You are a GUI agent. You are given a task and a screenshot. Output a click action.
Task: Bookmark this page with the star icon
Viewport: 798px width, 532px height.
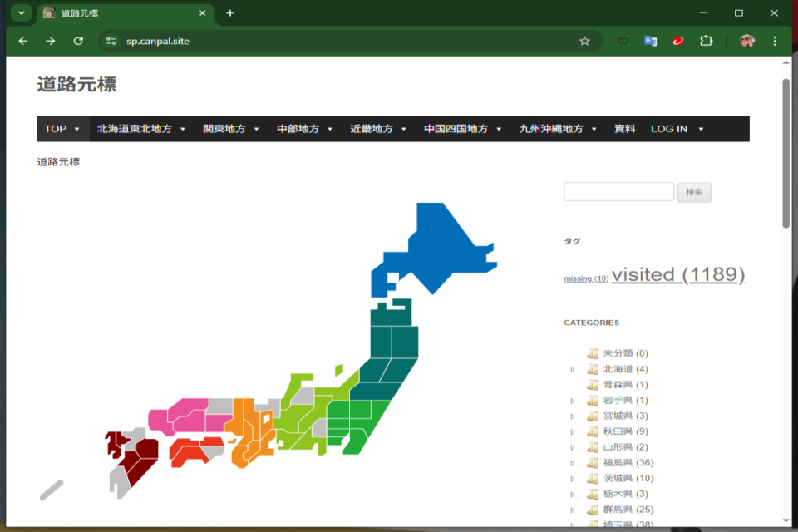tap(584, 41)
